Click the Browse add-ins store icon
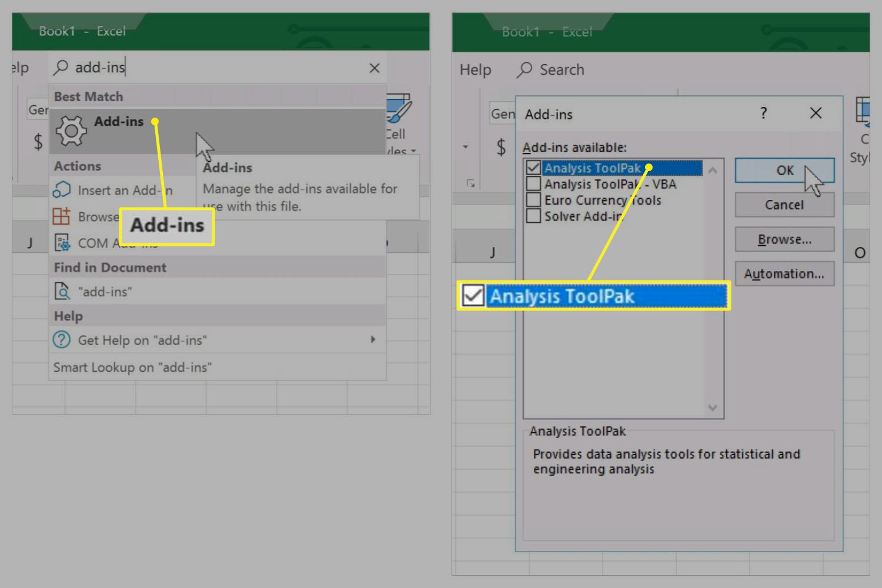 tap(62, 216)
